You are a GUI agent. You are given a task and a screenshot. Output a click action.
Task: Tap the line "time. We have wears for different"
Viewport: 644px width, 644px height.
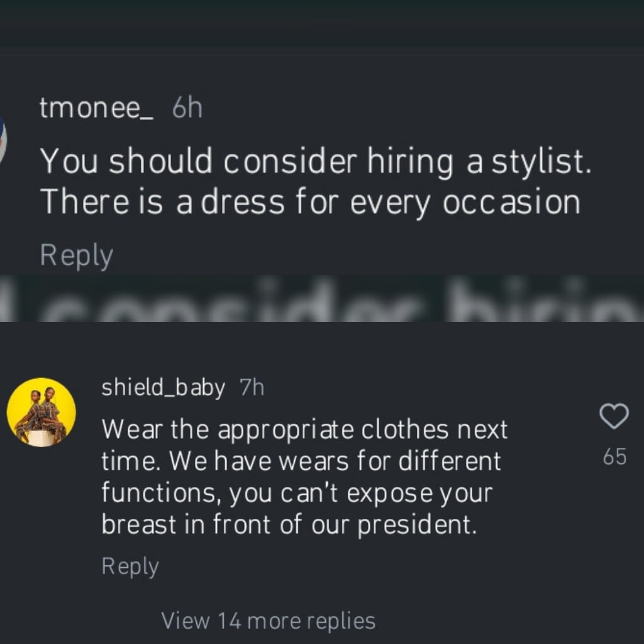point(301,462)
